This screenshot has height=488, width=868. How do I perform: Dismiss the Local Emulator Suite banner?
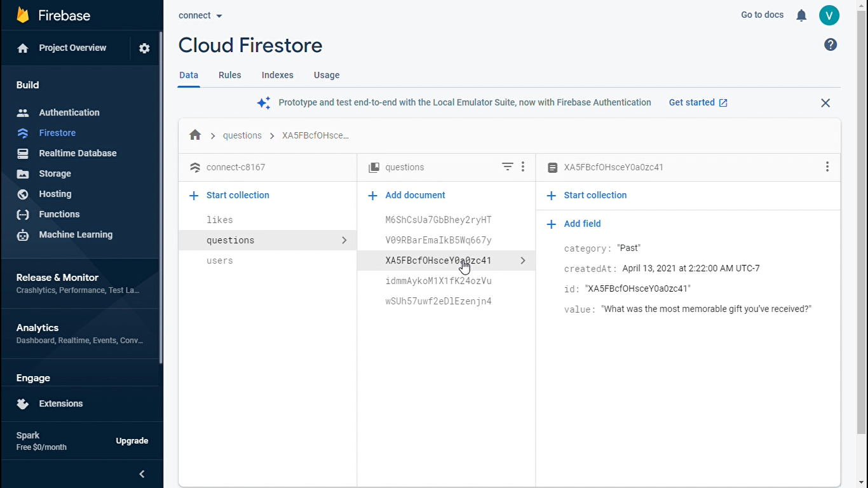click(x=825, y=103)
